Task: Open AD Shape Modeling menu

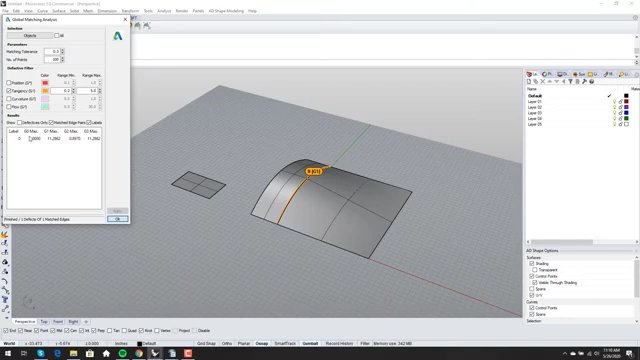Action: (x=226, y=11)
